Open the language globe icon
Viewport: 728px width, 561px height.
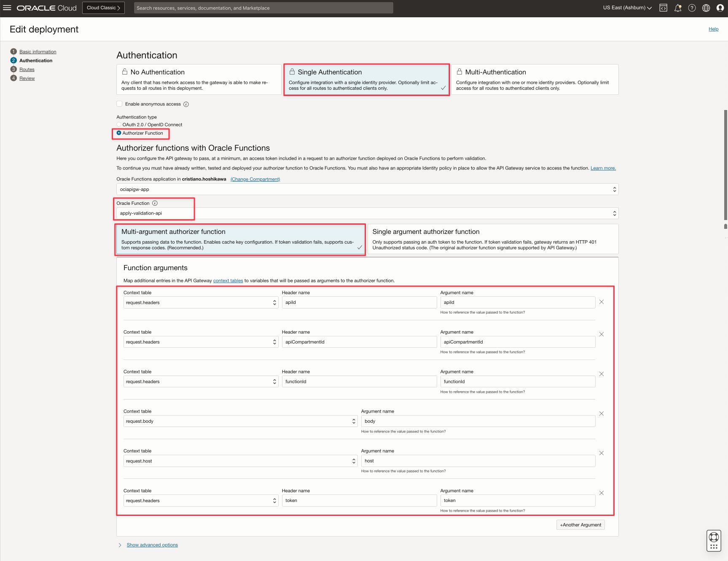pos(706,8)
